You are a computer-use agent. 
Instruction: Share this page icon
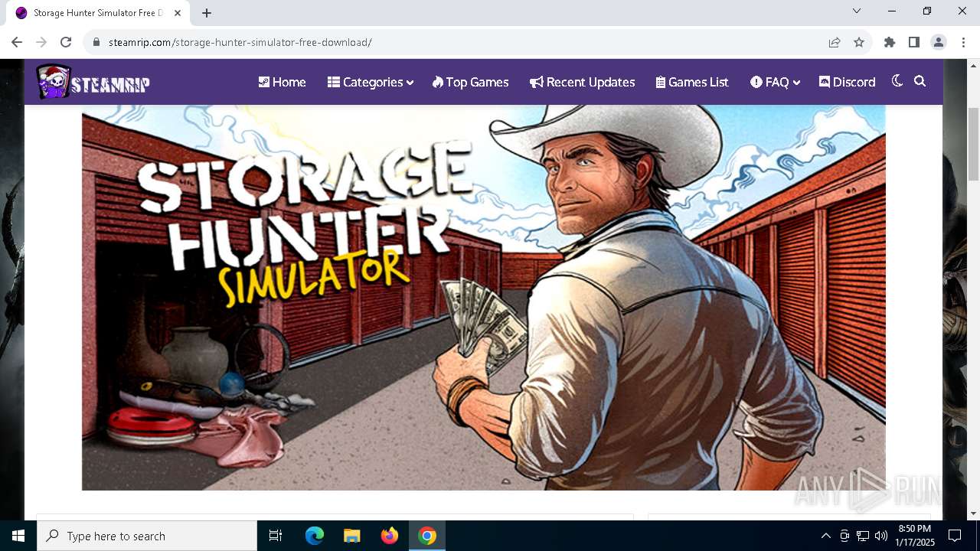835,42
